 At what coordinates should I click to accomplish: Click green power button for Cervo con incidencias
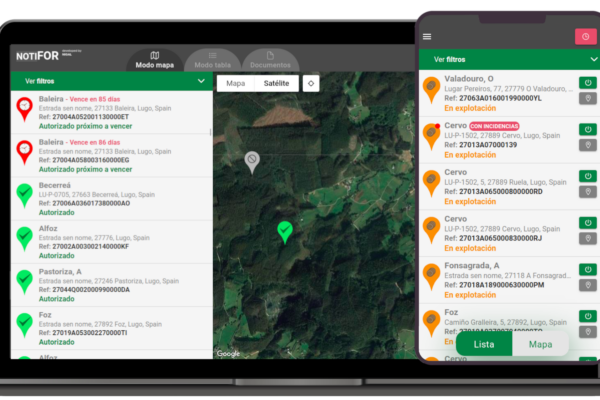coord(588,129)
